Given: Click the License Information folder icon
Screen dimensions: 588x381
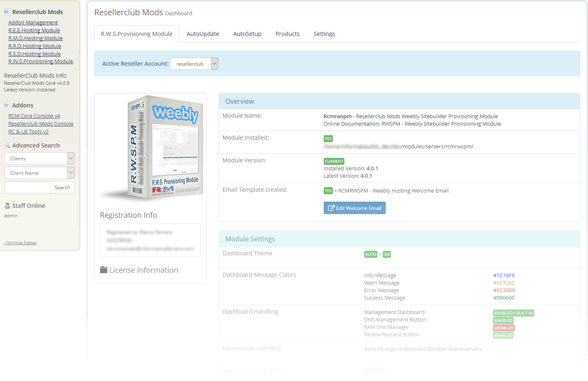Looking at the screenshot, I should click(x=104, y=270).
